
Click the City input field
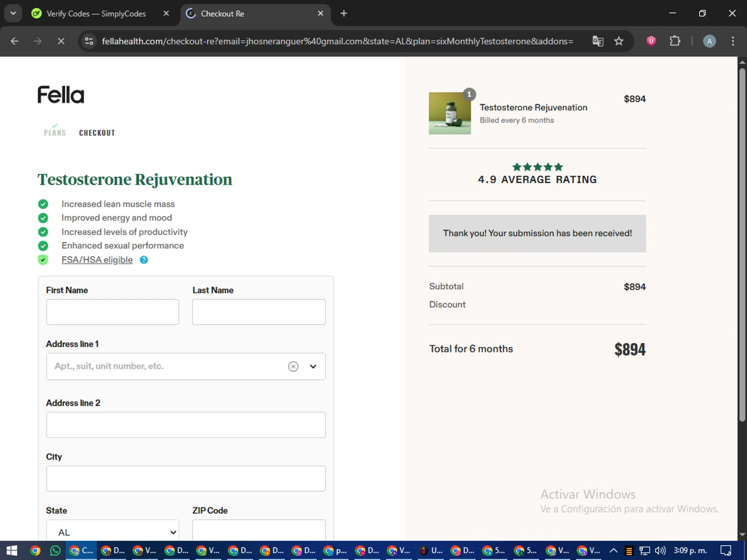coord(186,478)
